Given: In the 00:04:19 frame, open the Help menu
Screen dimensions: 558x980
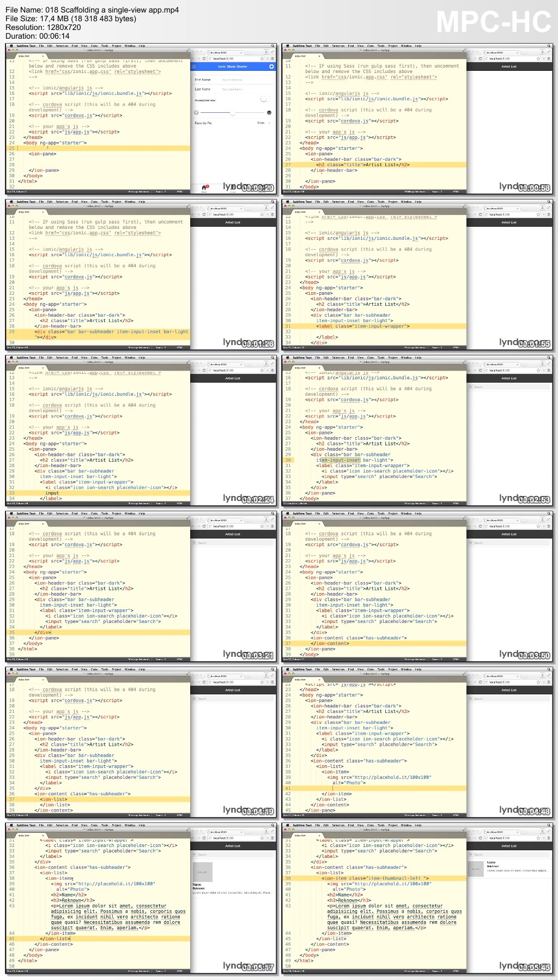Looking at the screenshot, I should (x=142, y=669).
